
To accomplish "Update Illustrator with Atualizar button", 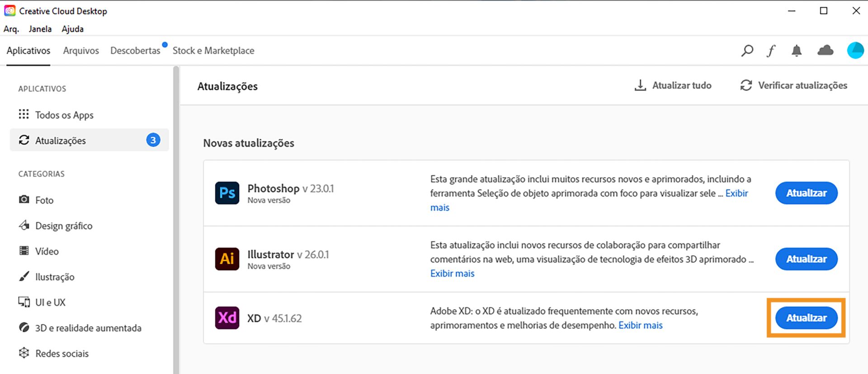I will tap(807, 259).
